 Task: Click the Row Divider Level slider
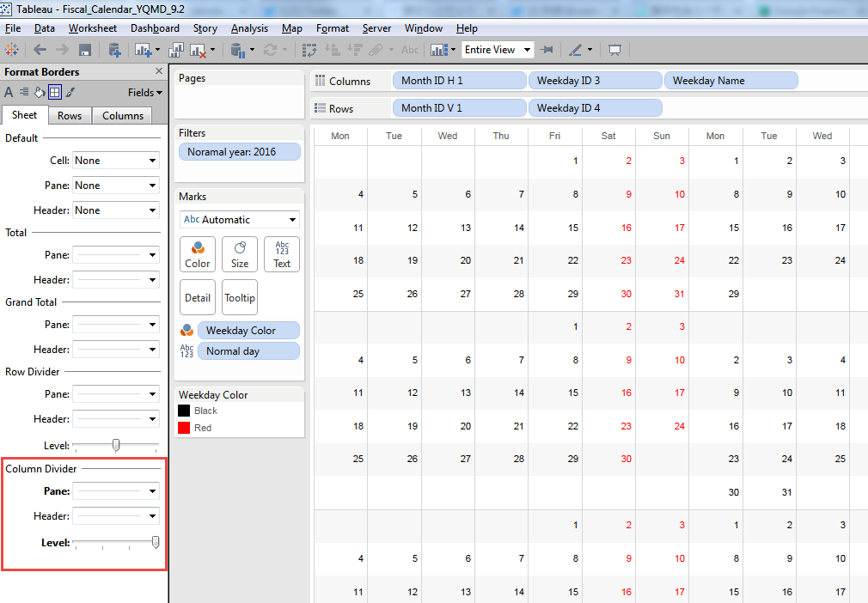(116, 445)
